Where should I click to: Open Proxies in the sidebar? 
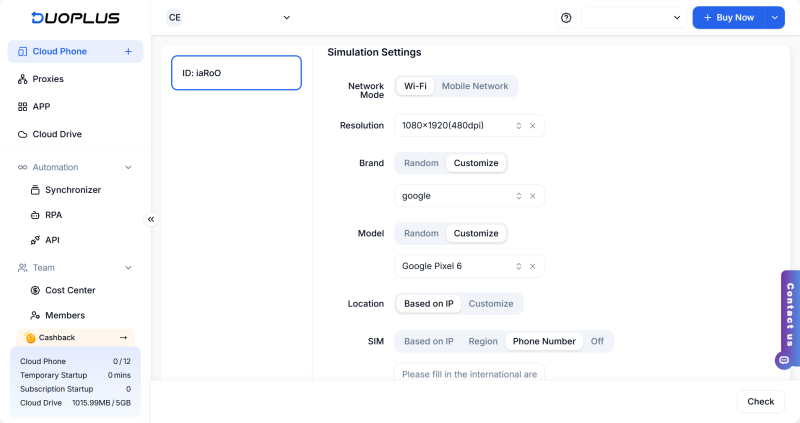click(48, 79)
